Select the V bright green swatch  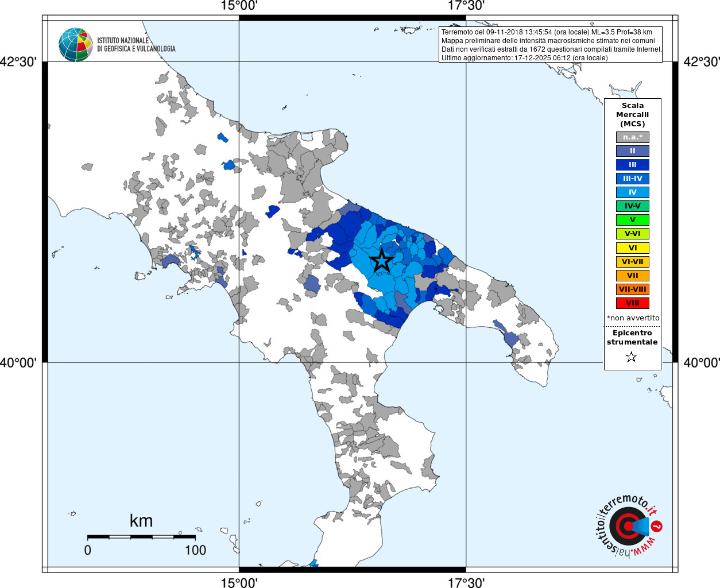pos(633,220)
